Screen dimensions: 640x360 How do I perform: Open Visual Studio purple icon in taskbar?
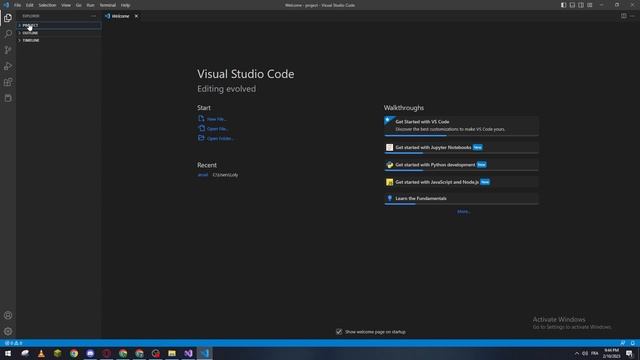(x=188, y=353)
